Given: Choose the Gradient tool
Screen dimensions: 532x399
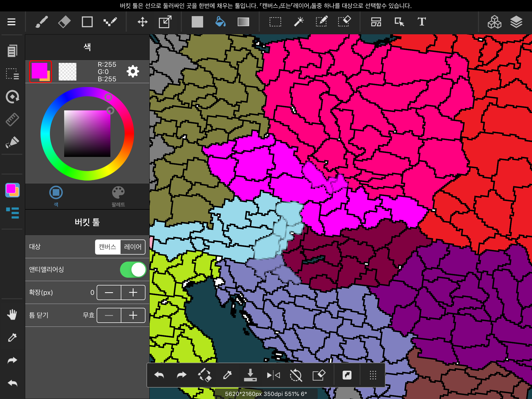Looking at the screenshot, I should coord(243,22).
